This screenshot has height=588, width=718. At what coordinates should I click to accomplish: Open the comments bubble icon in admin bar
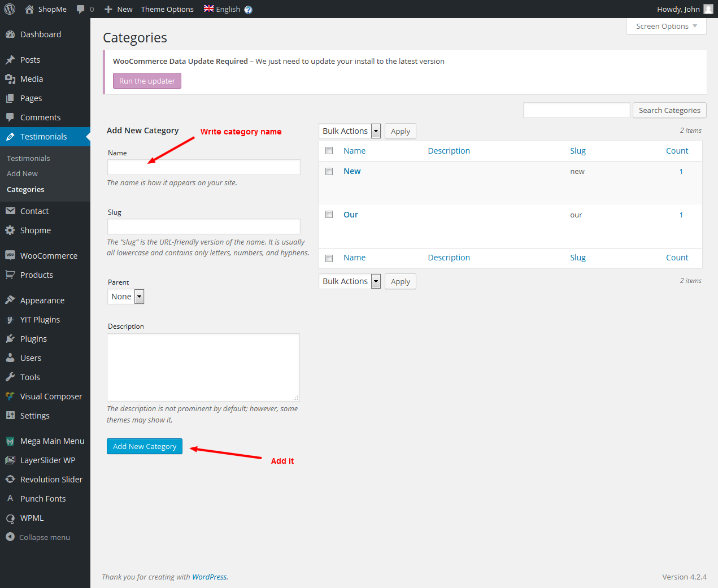tap(81, 9)
